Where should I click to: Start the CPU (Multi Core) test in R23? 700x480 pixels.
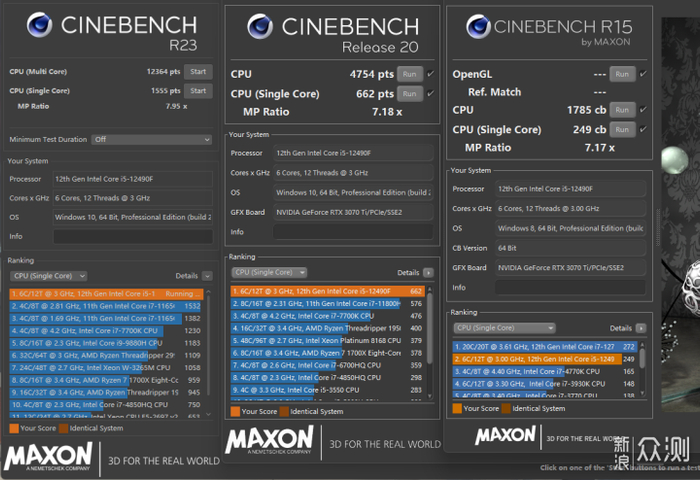click(198, 71)
